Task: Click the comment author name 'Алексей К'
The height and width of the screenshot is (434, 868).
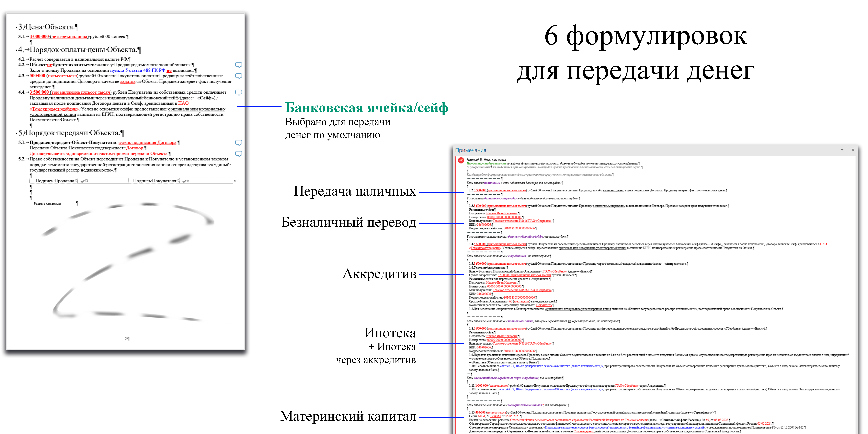Action: [x=475, y=159]
